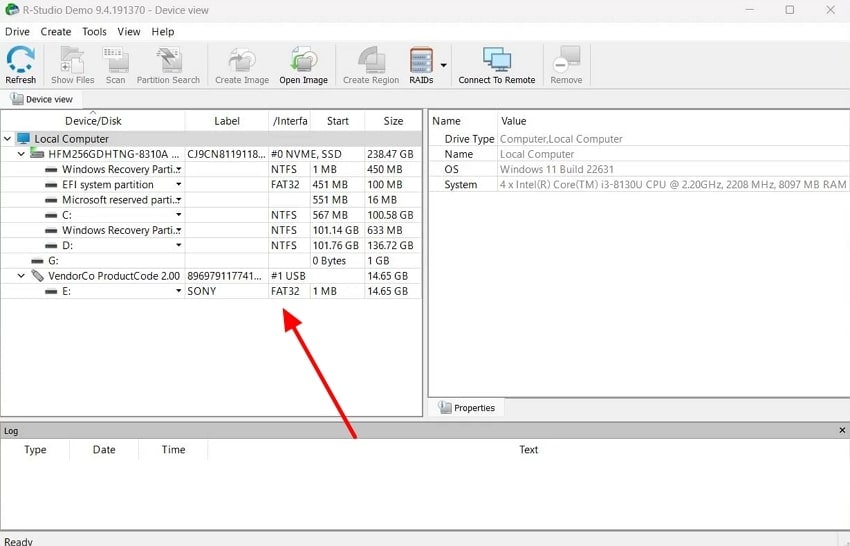Close the Log panel
Image resolution: width=850 pixels, height=546 pixels.
842,430
